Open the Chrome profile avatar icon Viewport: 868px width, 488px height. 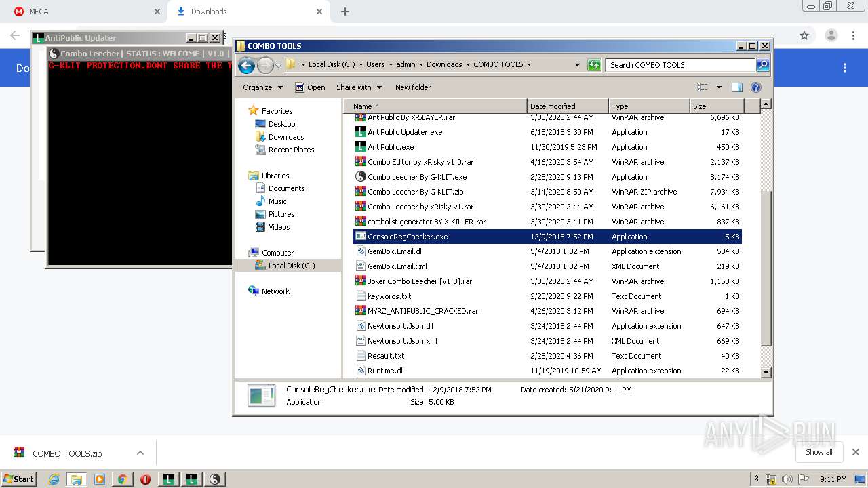click(831, 35)
